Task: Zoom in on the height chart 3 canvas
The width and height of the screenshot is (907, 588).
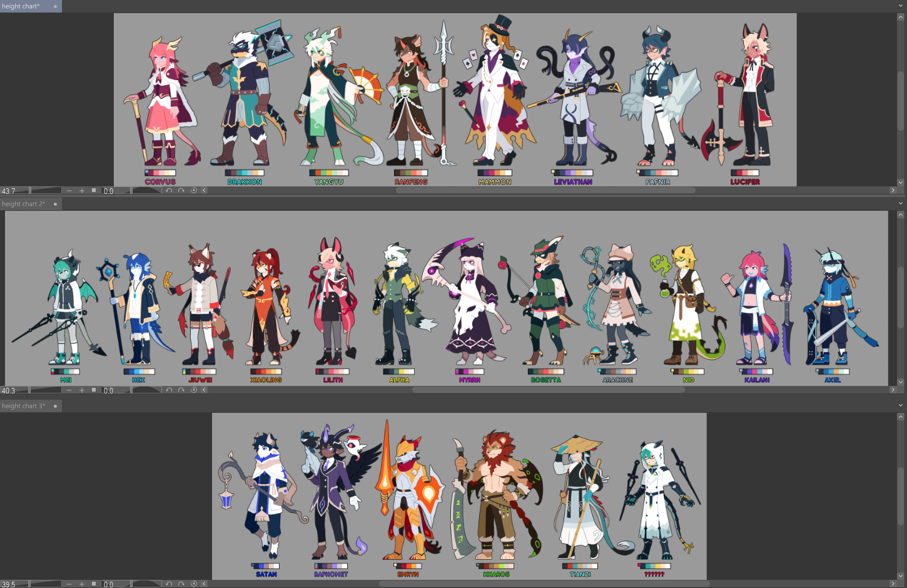Action: tap(81, 584)
